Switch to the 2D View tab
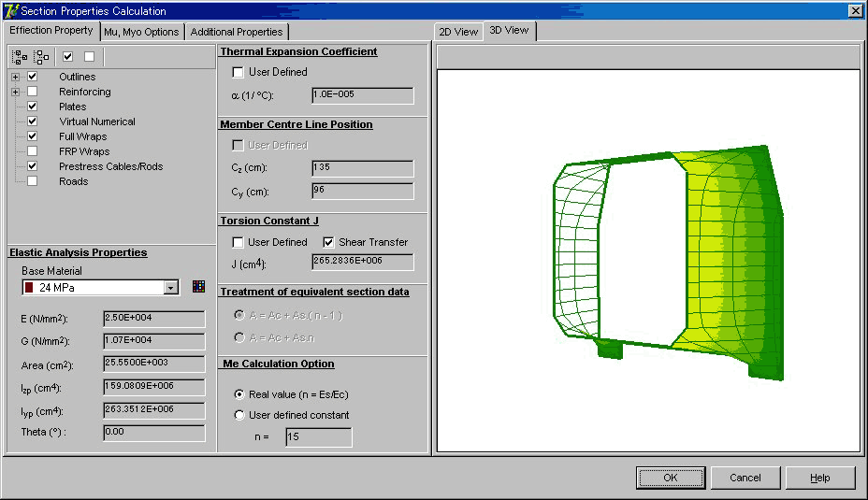The image size is (868, 500). click(458, 32)
